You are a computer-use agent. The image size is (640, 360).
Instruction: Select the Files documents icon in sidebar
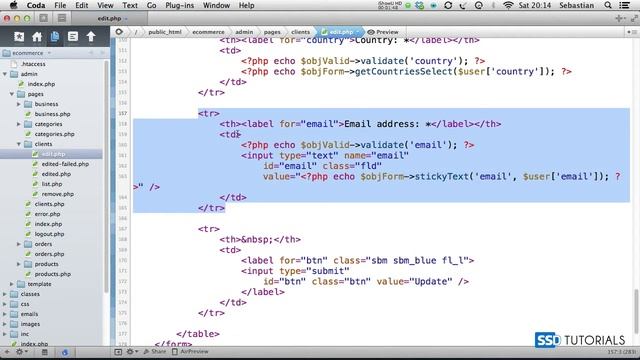[x=55, y=37]
